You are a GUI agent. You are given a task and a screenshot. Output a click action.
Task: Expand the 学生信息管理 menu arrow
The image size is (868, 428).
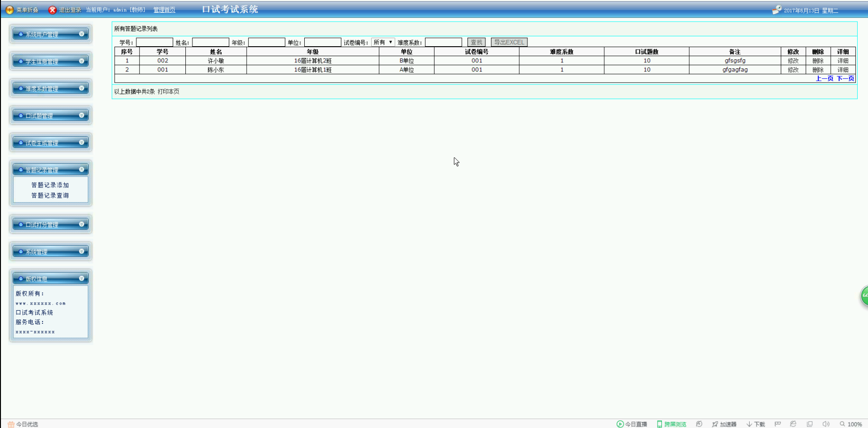82,61
